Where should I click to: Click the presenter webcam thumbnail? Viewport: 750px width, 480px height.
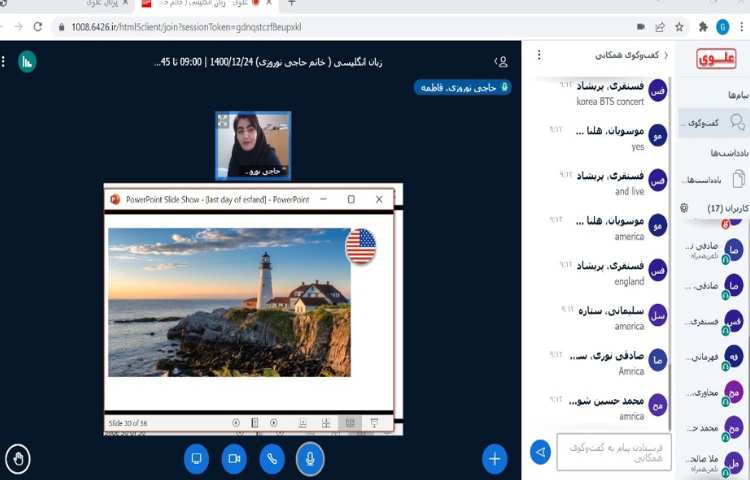[253, 144]
